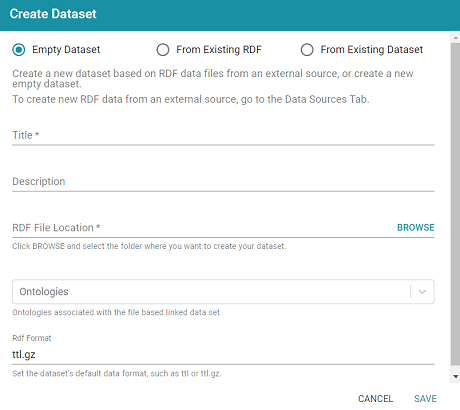
Task: Click the From Existing Dataset label
Action: 372,50
